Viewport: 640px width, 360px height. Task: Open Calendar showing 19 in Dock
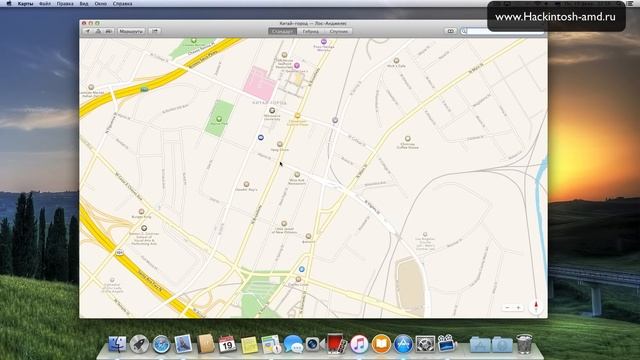[x=227, y=344]
